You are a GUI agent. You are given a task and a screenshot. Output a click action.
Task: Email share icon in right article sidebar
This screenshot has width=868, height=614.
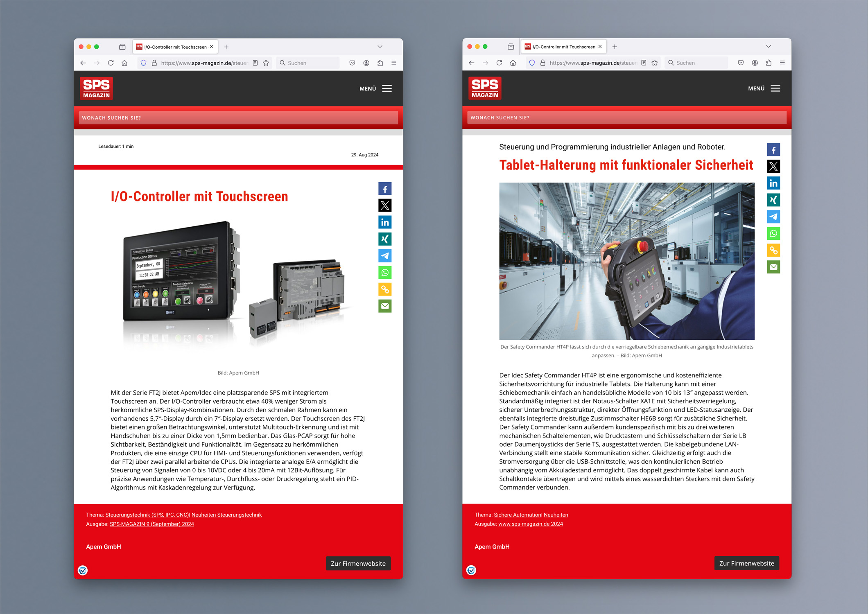click(773, 267)
